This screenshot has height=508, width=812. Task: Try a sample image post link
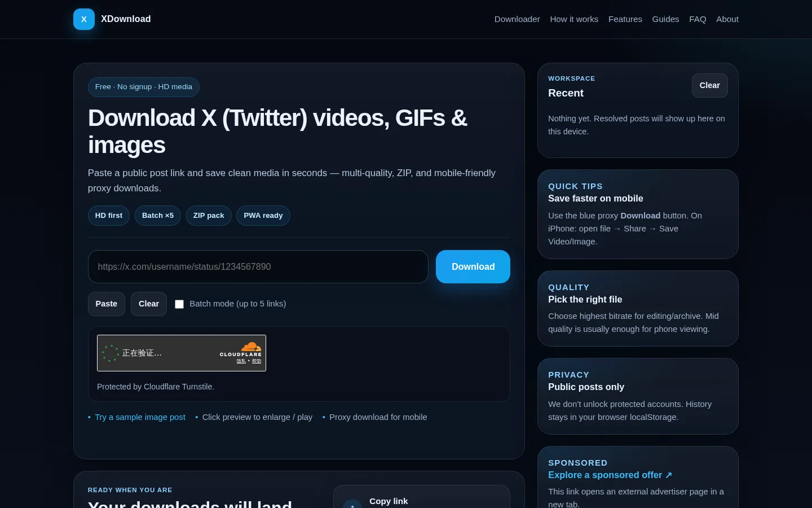pos(140,417)
